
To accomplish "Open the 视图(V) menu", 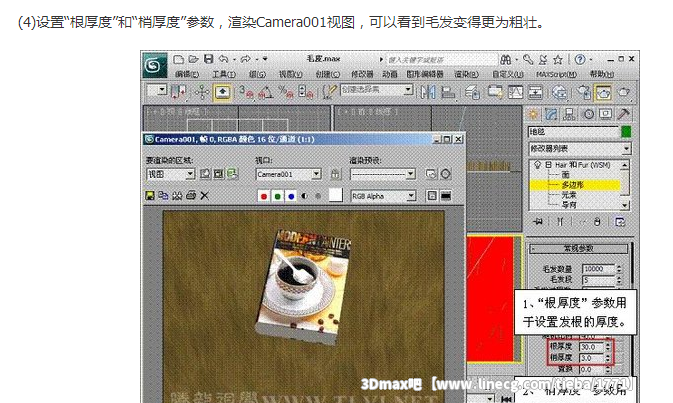I will point(291,74).
